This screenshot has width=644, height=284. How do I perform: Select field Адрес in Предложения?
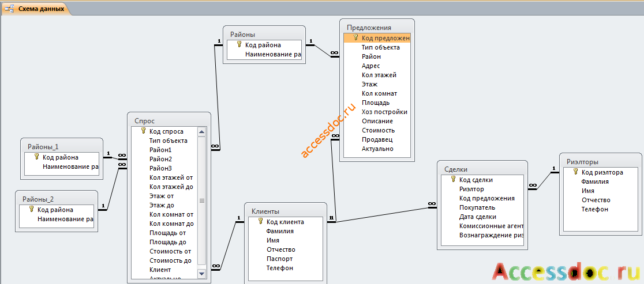pos(371,66)
